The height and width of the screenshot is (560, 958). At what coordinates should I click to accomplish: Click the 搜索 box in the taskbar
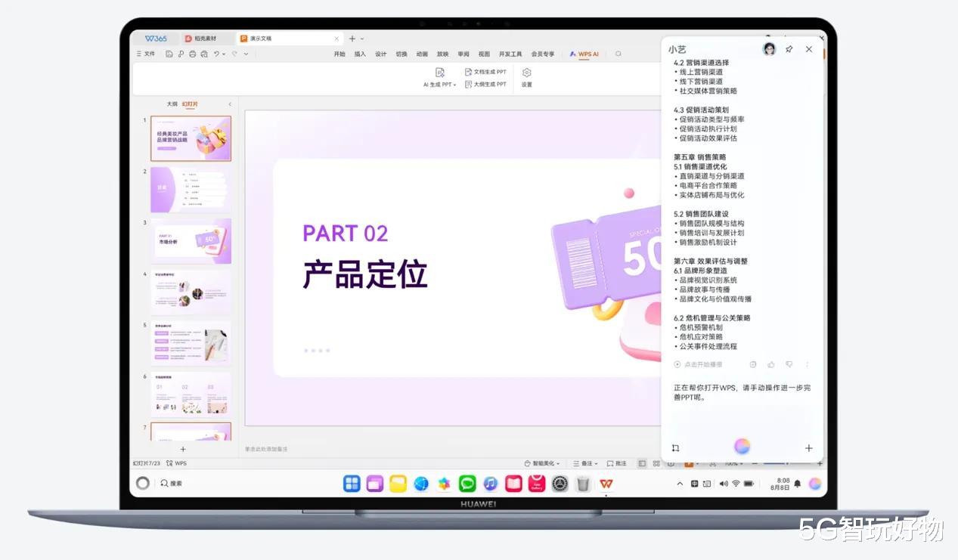pos(172,484)
